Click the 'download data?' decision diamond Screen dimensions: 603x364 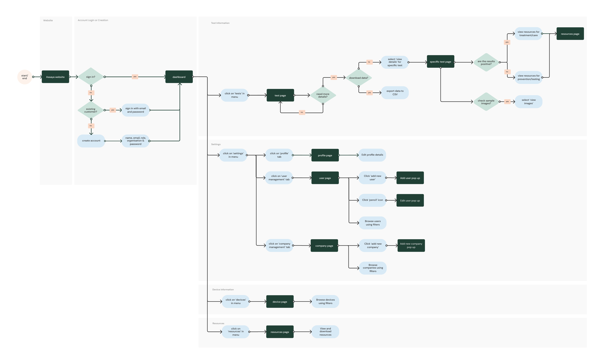(359, 78)
